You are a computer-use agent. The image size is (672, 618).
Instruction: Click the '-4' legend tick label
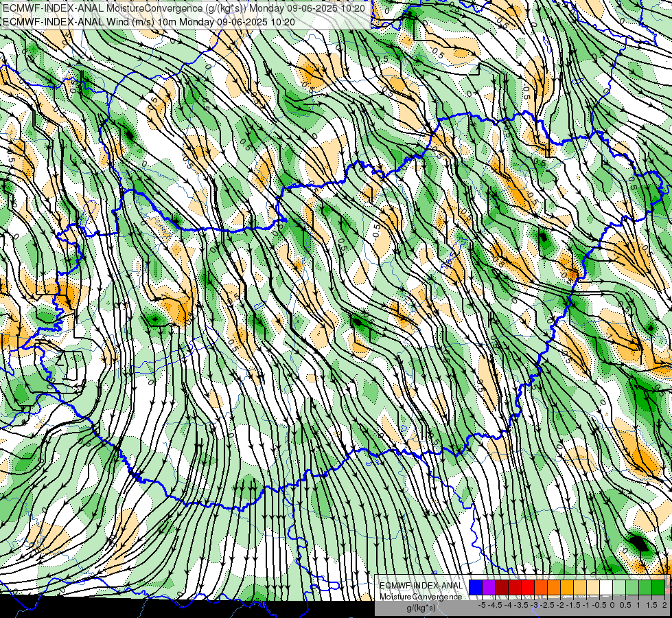click(x=508, y=605)
